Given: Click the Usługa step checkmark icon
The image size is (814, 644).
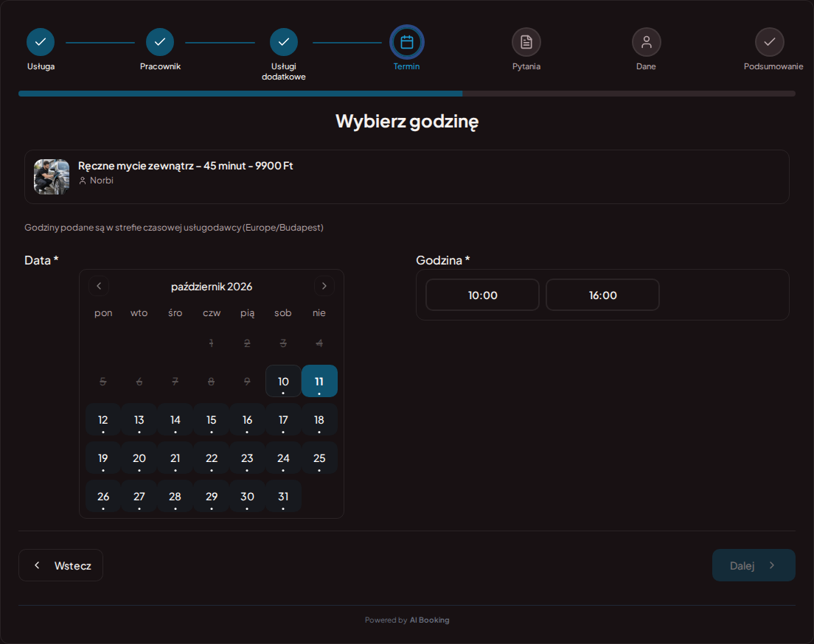Looking at the screenshot, I should tap(41, 42).
